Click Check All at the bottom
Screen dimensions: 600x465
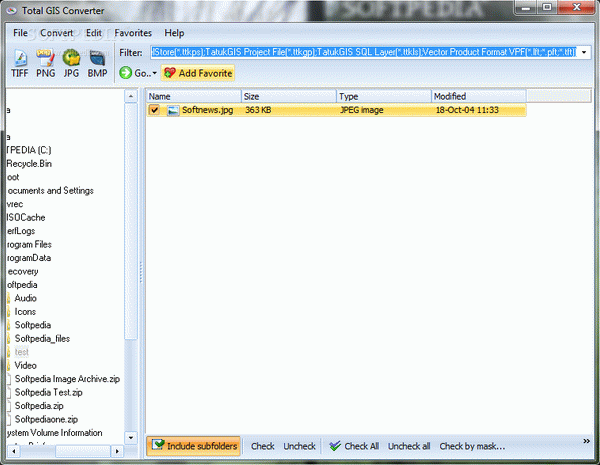pos(354,446)
